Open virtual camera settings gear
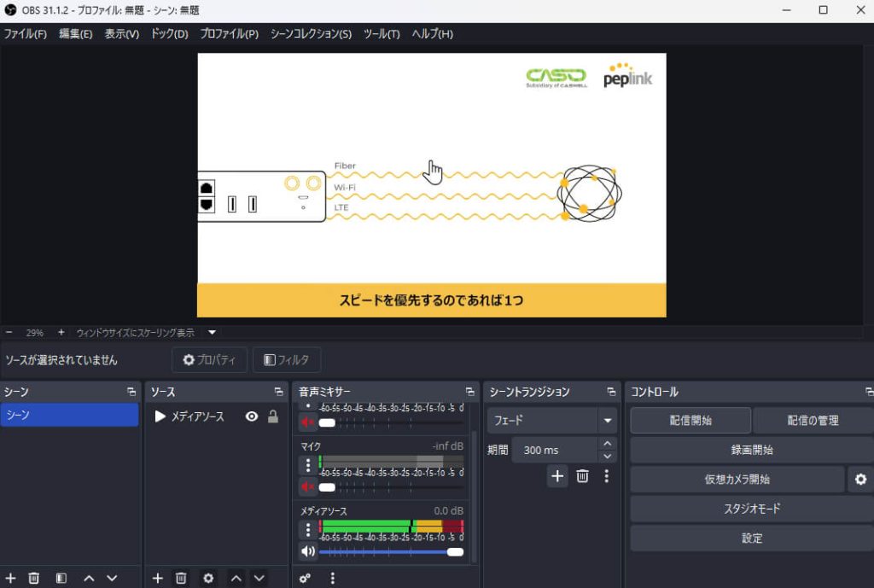Image resolution: width=874 pixels, height=588 pixels. pyautogui.click(x=859, y=480)
